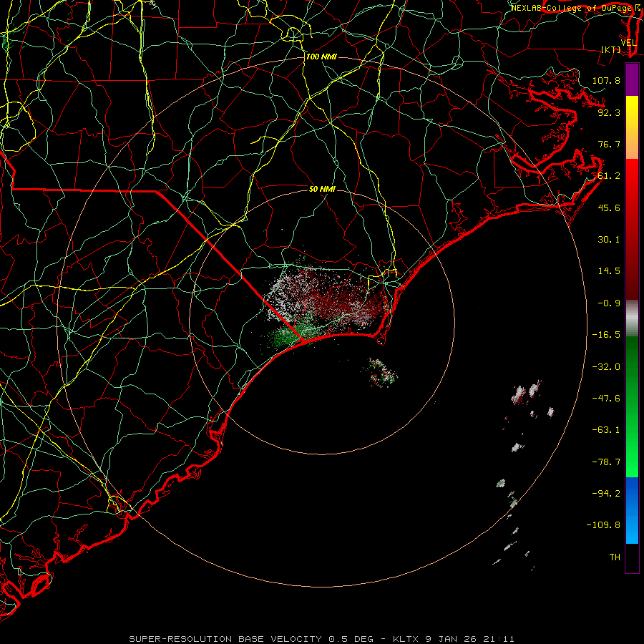The image size is (644, 644).
Task: Select the -47.6 legend value
Action: tap(606, 398)
